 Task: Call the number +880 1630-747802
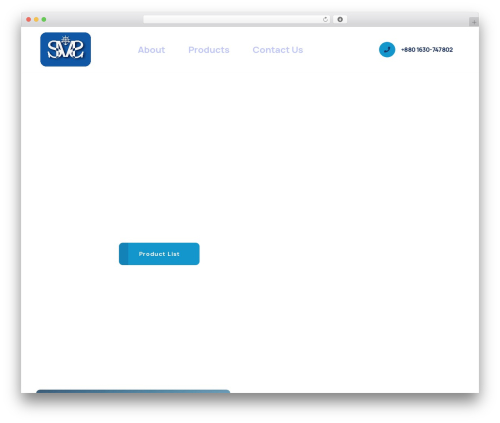coord(427,50)
